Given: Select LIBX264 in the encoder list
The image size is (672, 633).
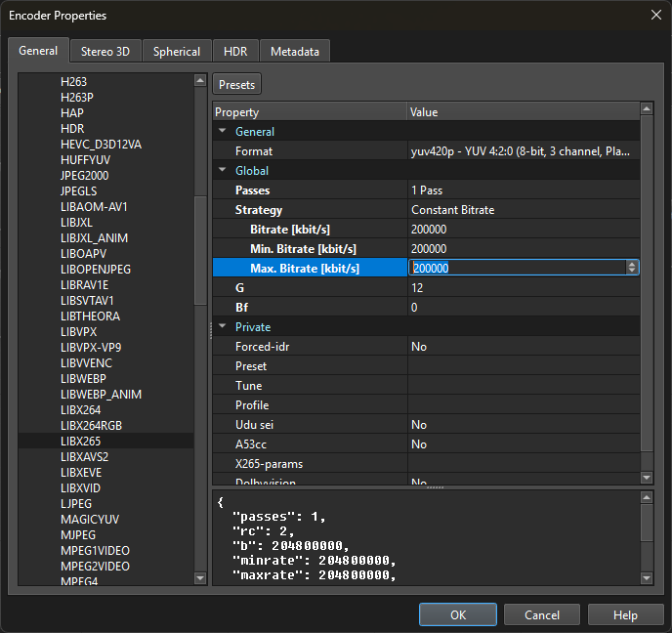Looking at the screenshot, I should click(80, 410).
